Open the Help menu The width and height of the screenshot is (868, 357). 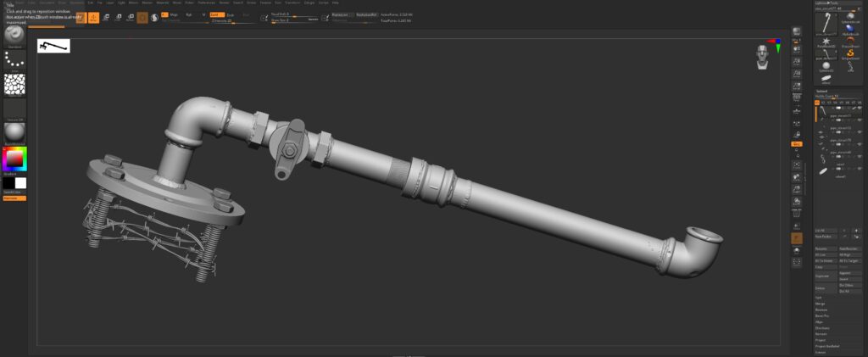[336, 3]
